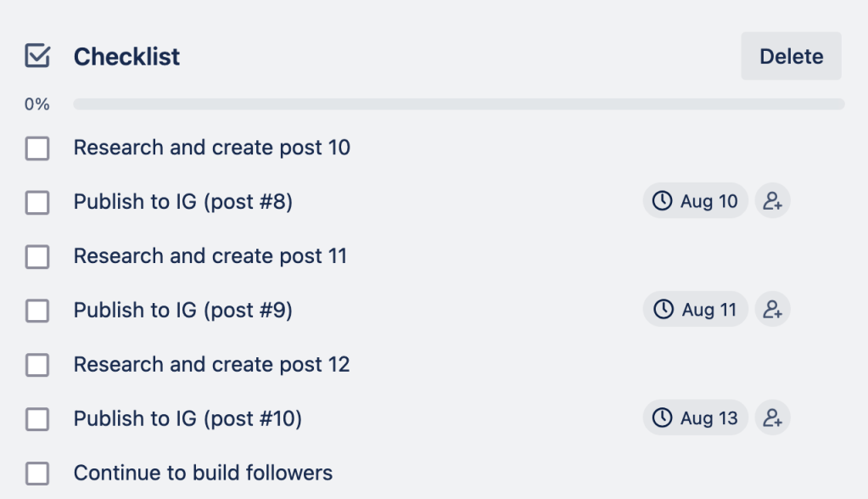Open the Aug 11 due date picker

(696, 310)
